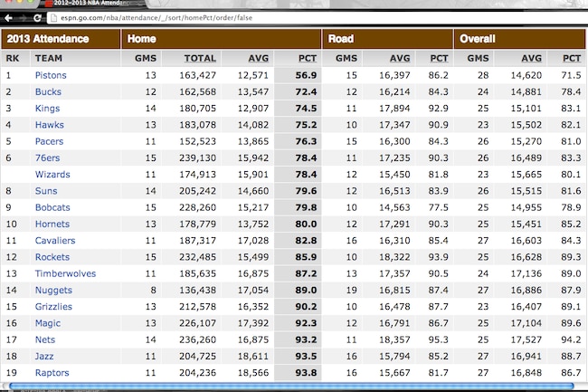The image size is (588, 392).
Task: Sort by Overall AVG column header
Action: (x=531, y=58)
